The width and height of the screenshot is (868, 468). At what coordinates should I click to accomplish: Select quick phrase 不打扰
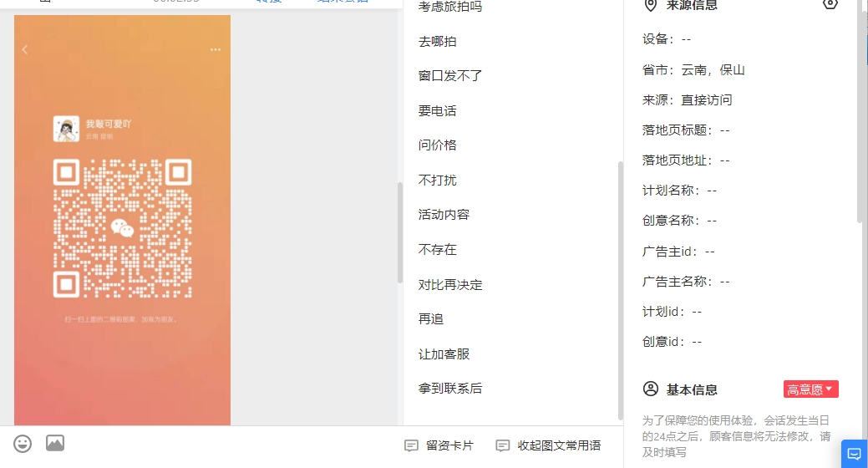(x=437, y=180)
